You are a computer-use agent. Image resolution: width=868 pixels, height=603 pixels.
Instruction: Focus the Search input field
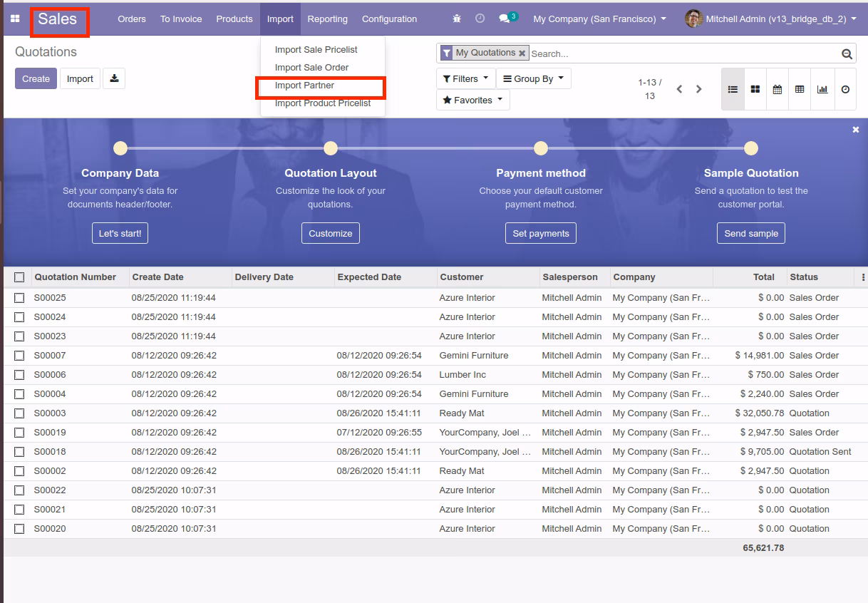tap(683, 53)
